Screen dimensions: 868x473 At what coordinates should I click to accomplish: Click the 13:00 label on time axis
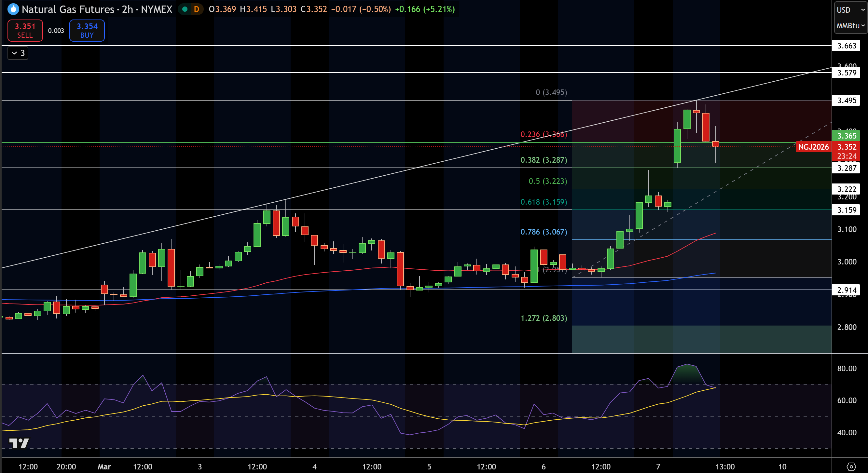(725, 466)
